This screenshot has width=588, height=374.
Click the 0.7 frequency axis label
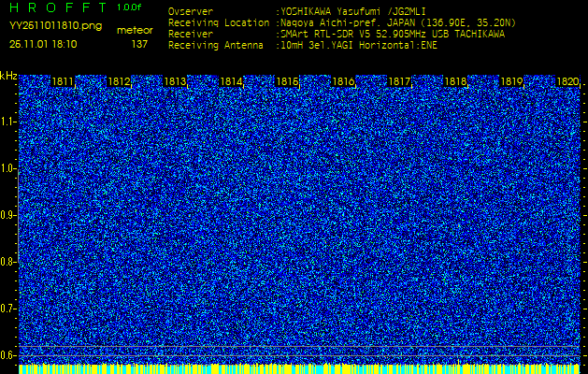pos(7,309)
